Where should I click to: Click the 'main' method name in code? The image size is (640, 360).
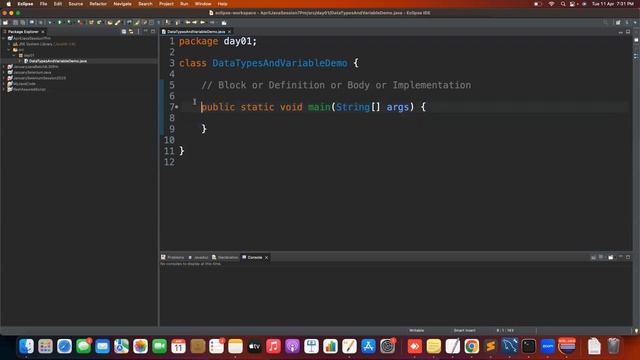(319, 107)
